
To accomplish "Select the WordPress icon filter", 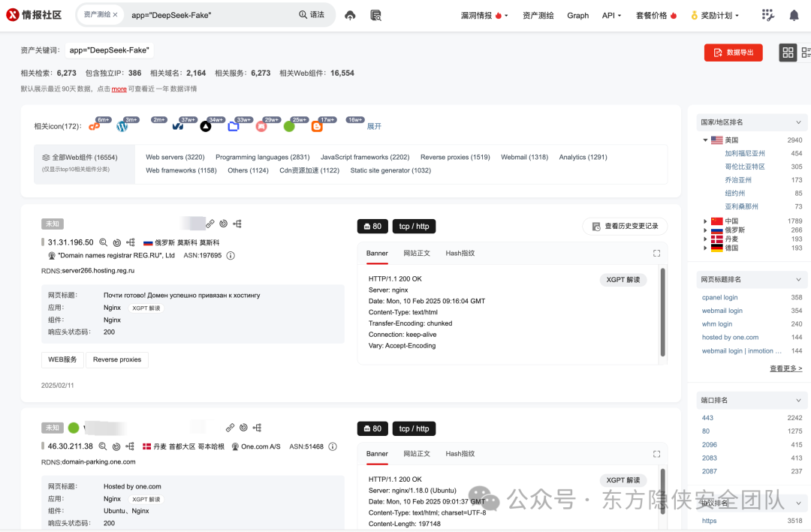I will point(122,126).
